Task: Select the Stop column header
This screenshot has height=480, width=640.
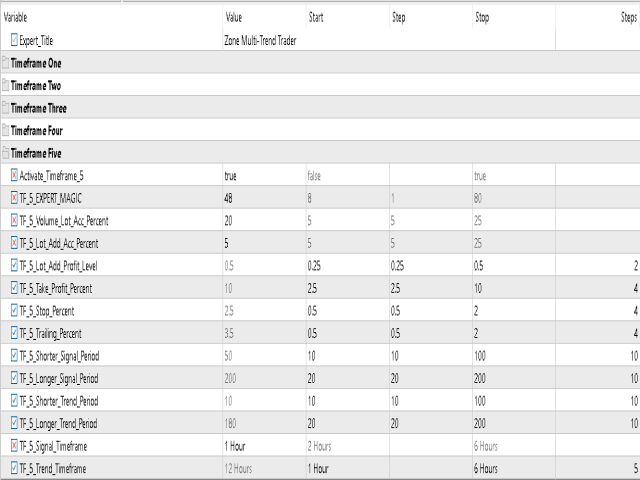Action: (482, 17)
